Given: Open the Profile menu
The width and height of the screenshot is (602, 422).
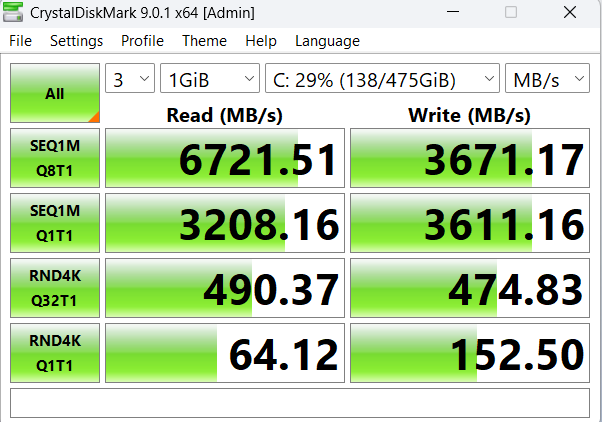Looking at the screenshot, I should tap(142, 41).
